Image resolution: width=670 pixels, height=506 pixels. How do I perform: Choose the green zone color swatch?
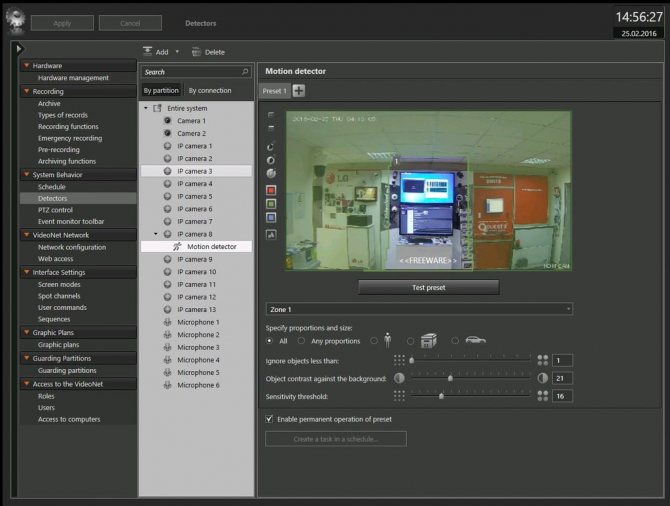tap(271, 204)
